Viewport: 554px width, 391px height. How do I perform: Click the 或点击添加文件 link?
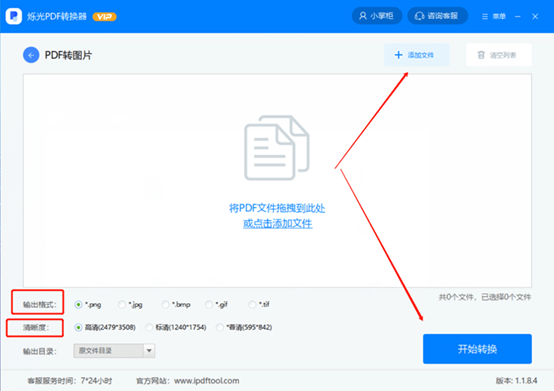(x=278, y=224)
